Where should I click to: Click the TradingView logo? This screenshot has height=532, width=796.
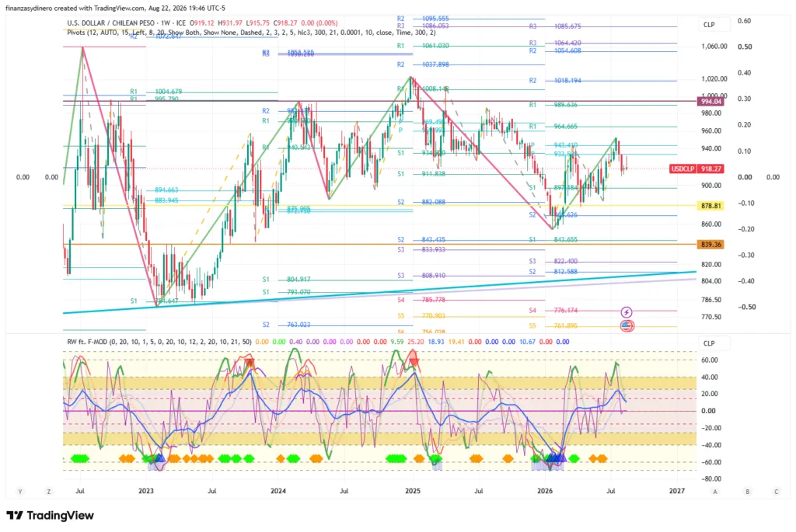pyautogui.click(x=51, y=515)
